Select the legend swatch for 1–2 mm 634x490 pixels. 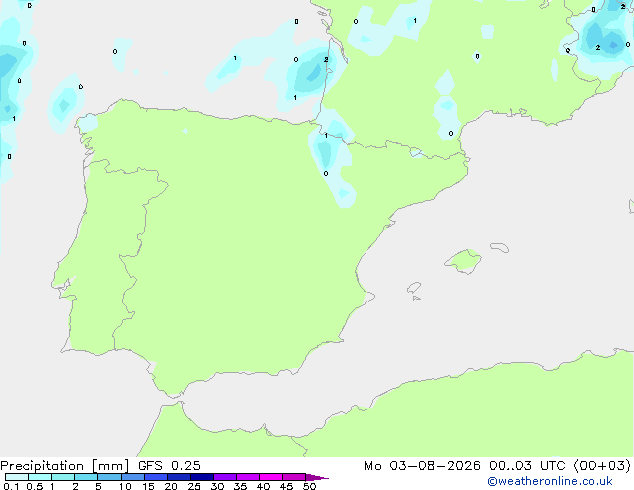coord(63,477)
